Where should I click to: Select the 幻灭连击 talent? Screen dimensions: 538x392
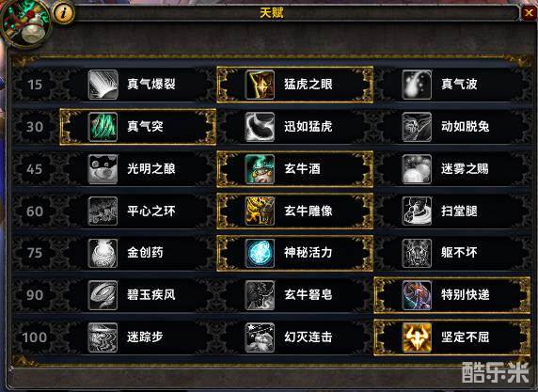coord(295,337)
